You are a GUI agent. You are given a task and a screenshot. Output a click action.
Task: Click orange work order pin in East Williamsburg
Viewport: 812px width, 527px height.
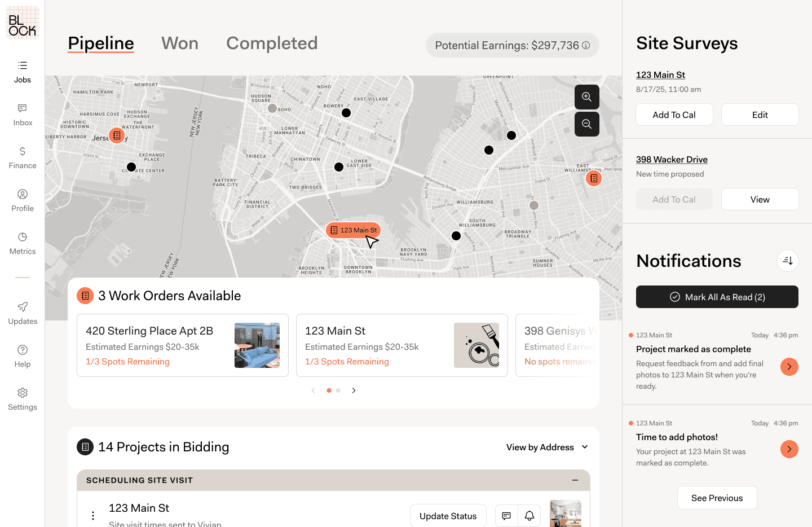593,178
